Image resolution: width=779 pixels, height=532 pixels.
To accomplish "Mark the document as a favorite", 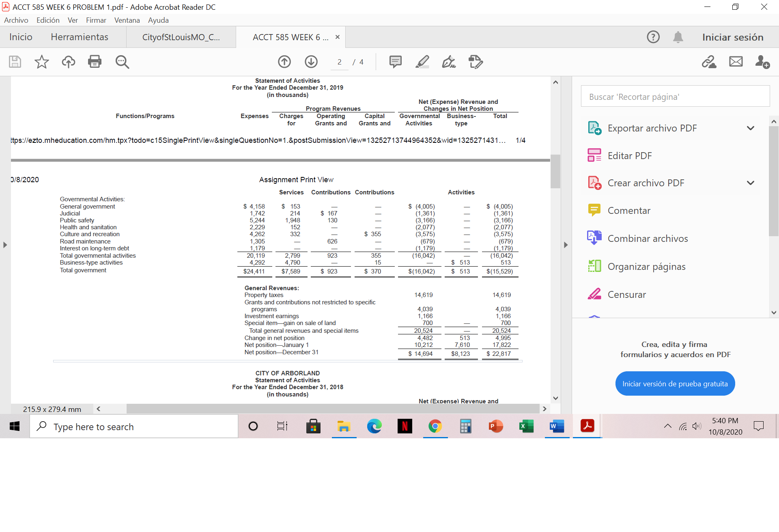I will (41, 62).
